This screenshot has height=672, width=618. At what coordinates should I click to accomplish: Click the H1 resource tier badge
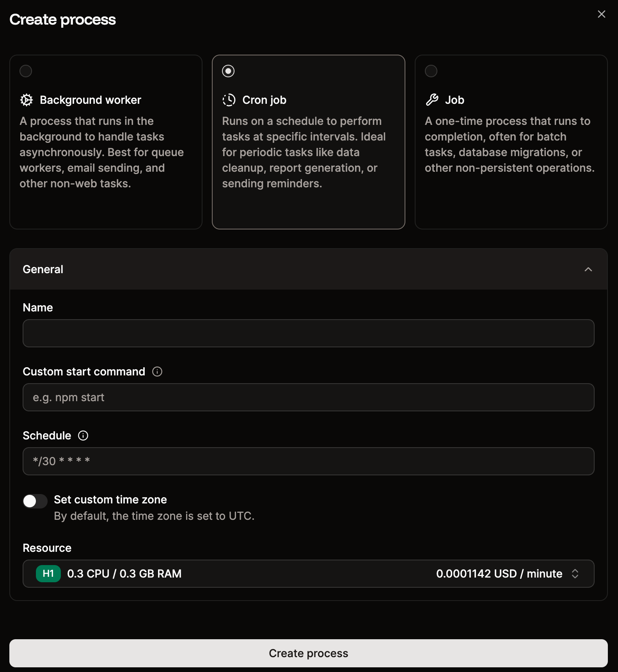click(48, 574)
